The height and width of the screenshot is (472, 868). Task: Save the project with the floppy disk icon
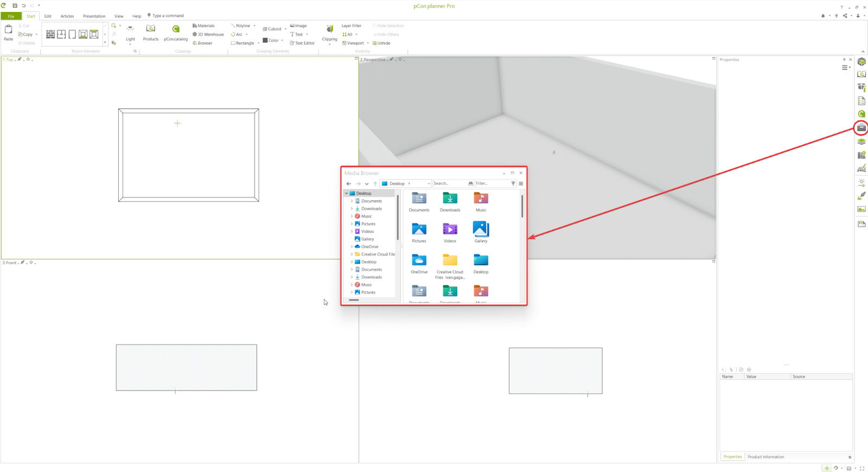pyautogui.click(x=15, y=5)
